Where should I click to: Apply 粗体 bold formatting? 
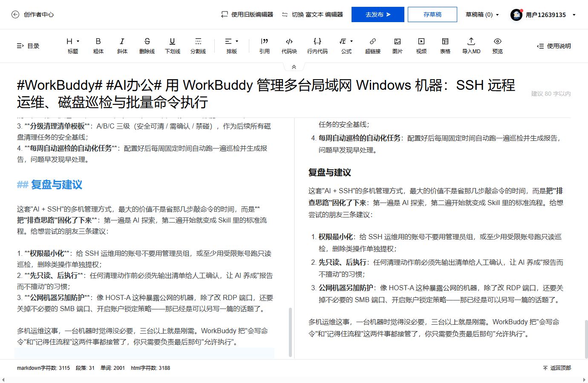pos(98,46)
